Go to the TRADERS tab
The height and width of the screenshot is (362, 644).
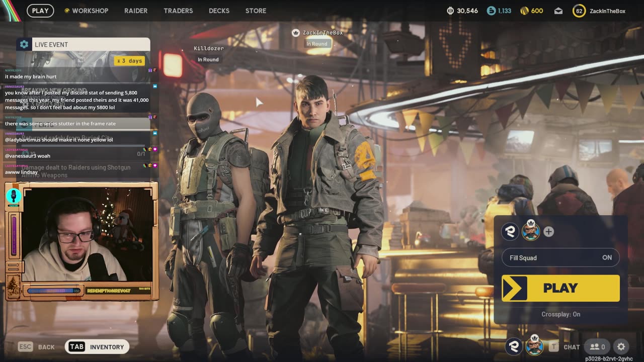coord(178,11)
